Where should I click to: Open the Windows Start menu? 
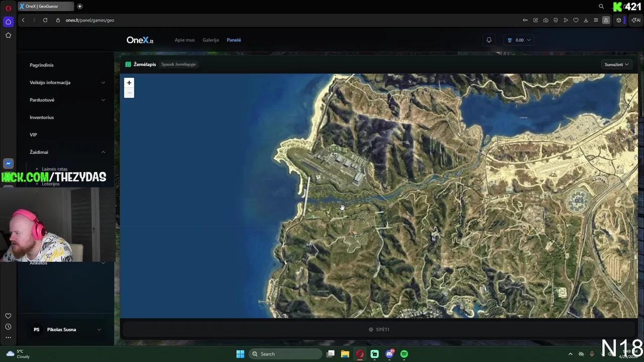point(240,354)
